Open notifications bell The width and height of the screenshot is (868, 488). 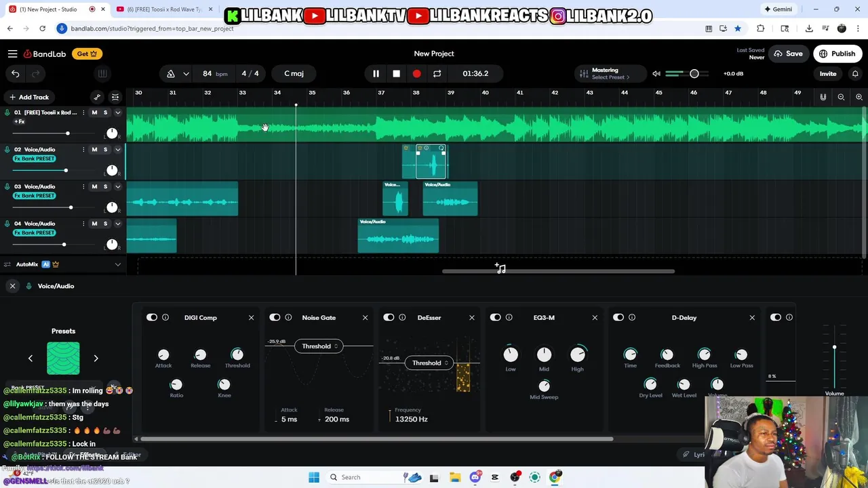click(x=855, y=73)
